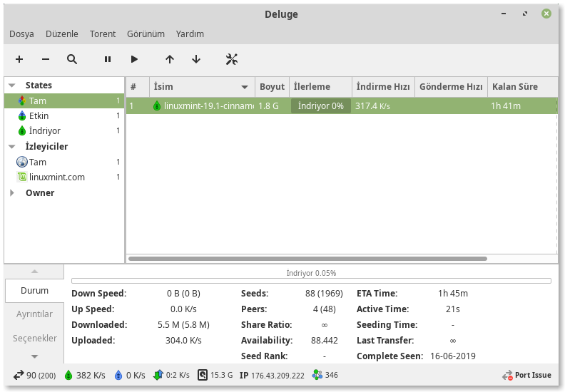Click the 382 K/s download speed indicator
Viewport: 565px width, 392px height.
[85, 376]
